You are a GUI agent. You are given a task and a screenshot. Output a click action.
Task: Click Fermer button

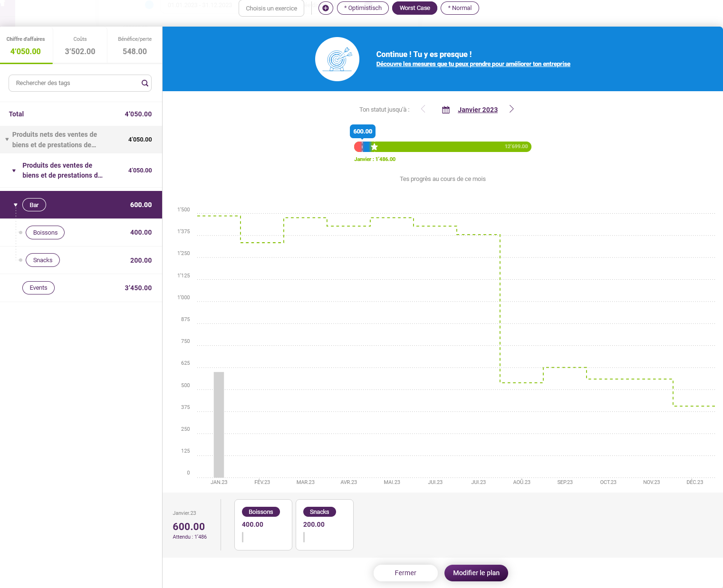coord(405,573)
